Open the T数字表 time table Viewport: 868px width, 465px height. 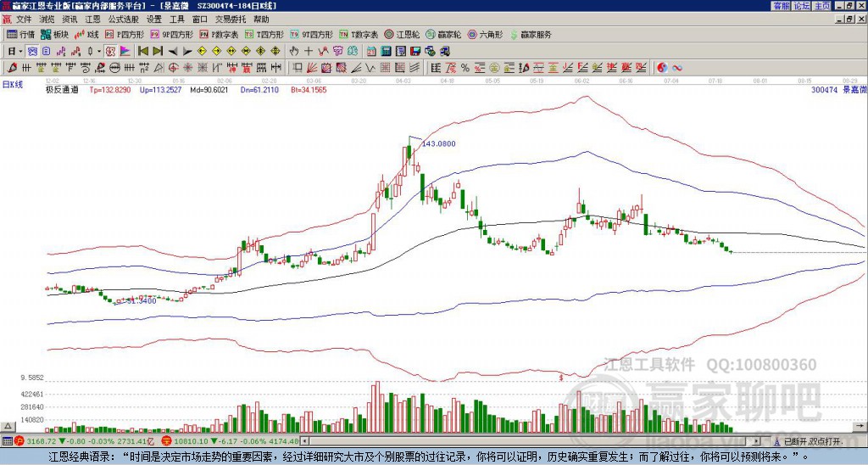click(359, 34)
